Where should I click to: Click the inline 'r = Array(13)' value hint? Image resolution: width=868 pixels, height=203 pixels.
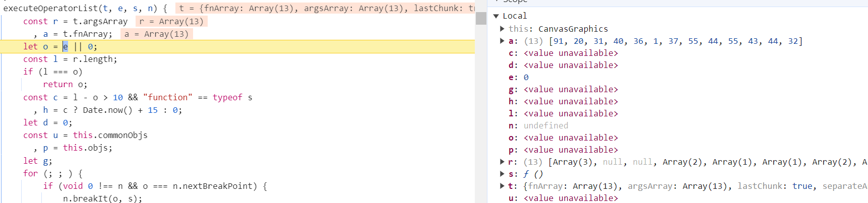tap(171, 22)
